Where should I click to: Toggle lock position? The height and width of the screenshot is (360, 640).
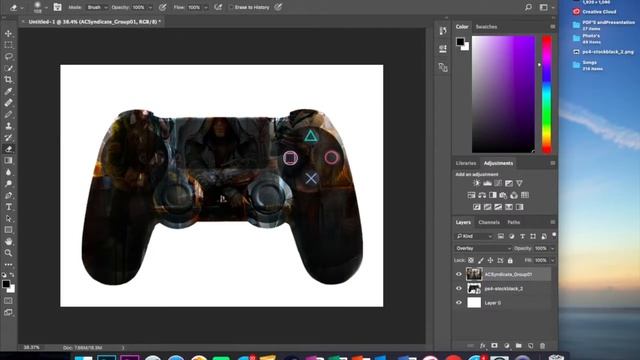(490, 260)
